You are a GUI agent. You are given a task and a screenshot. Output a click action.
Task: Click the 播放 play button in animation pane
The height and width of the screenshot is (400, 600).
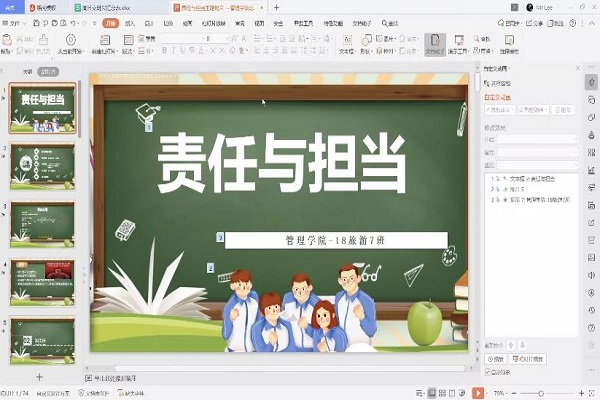[495, 358]
